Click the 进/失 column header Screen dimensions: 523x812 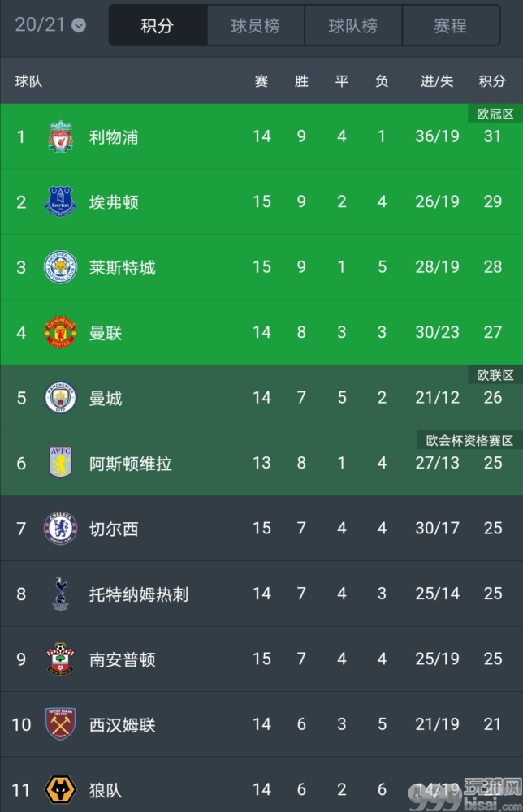pos(437,80)
